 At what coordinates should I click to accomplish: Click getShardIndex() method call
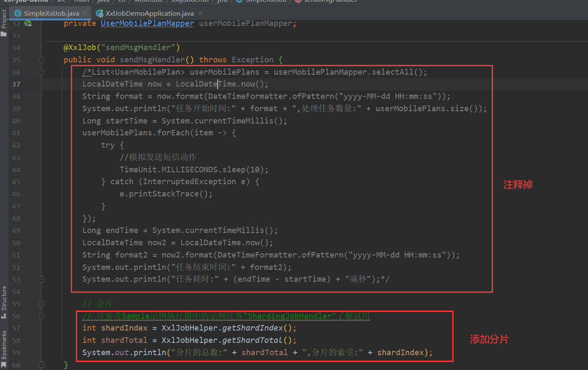tap(257, 328)
